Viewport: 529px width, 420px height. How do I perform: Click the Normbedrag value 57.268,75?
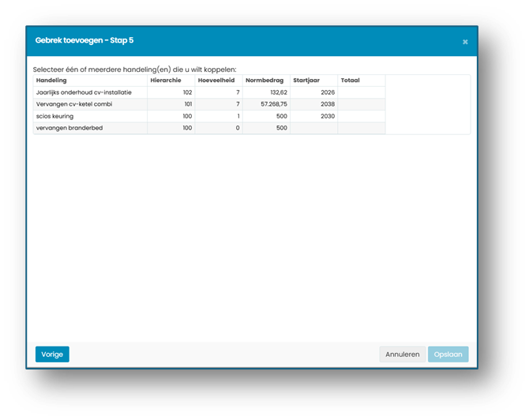274,104
